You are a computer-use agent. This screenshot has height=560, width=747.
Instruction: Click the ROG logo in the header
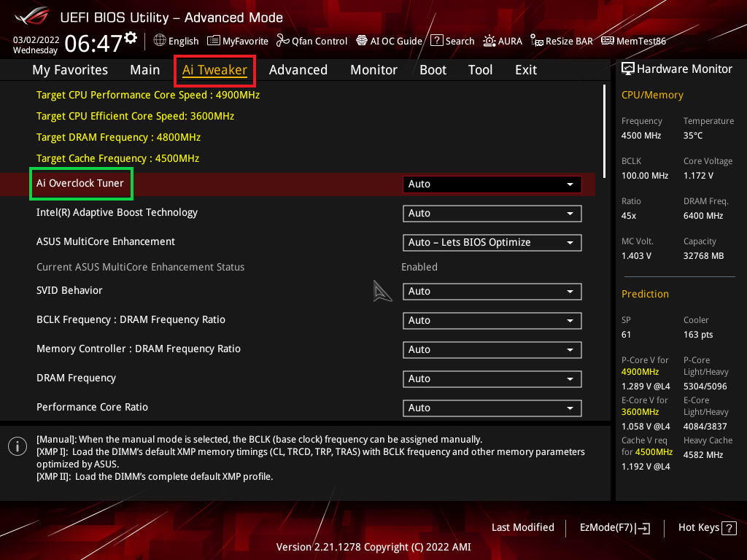32,16
